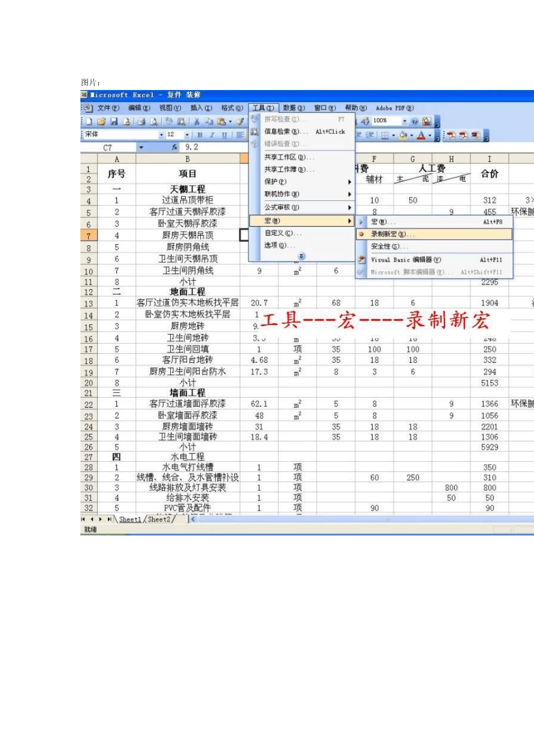
Task: Open 保护 submenu in Tools menu
Action: (x=302, y=182)
